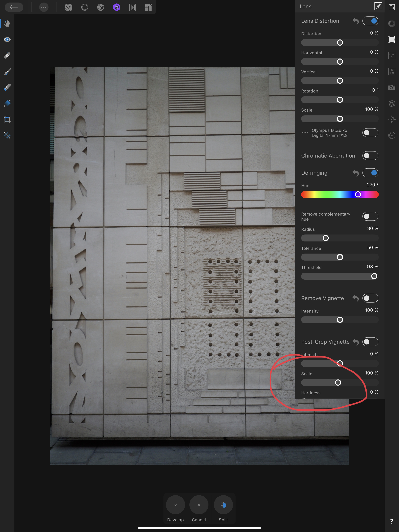Viewport: 399px width, 532px height.
Task: Tap the Rotation value 0 °
Action: (x=375, y=90)
